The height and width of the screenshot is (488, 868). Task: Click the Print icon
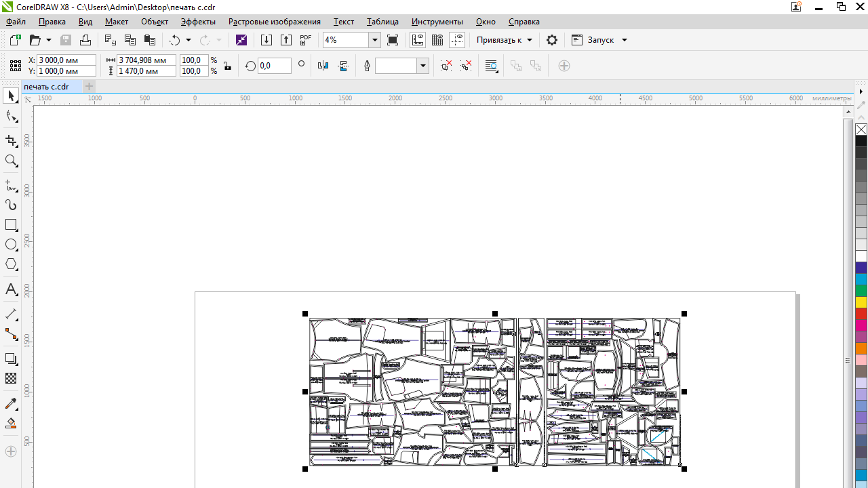85,40
